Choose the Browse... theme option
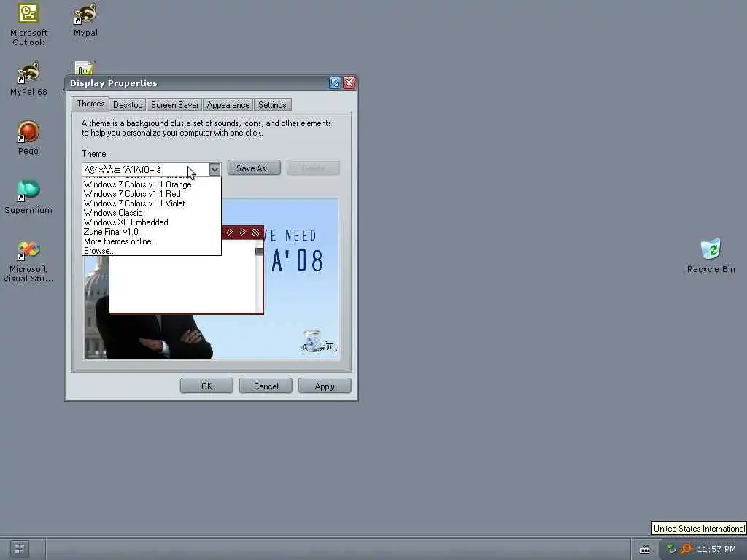This screenshot has height=560, width=747. pyautogui.click(x=152, y=251)
